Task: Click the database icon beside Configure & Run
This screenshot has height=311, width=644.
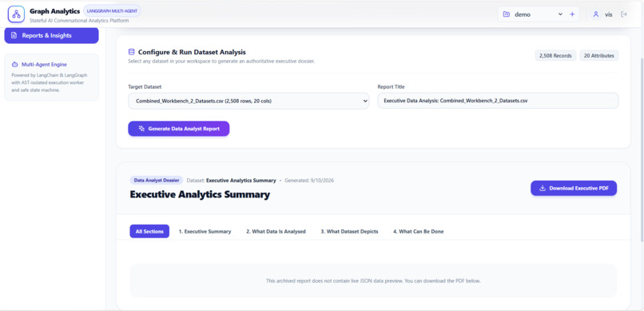Action: point(131,52)
